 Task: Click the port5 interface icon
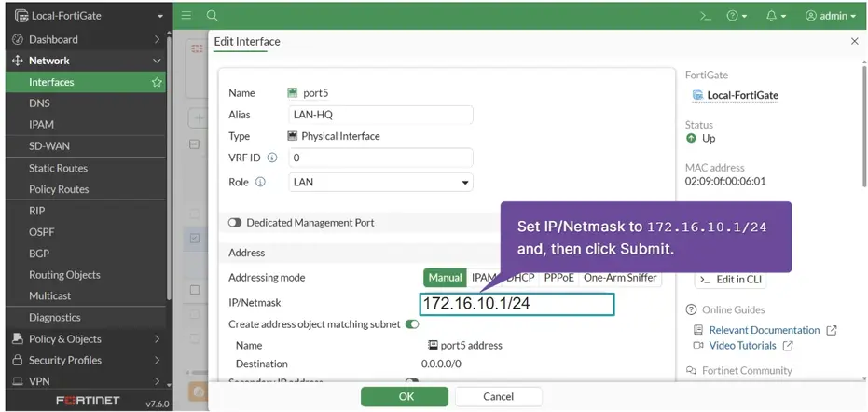293,93
